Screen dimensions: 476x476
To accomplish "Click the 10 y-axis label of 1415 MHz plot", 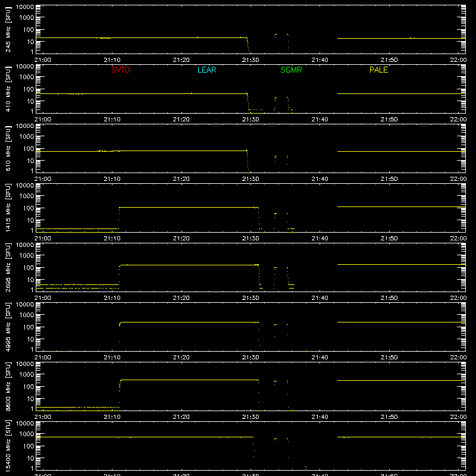I will (x=30, y=220).
